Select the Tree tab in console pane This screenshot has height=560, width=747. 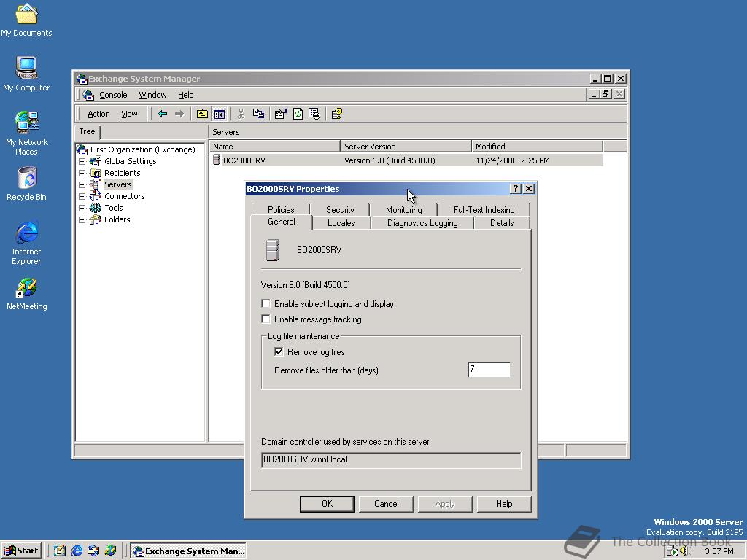click(x=88, y=131)
